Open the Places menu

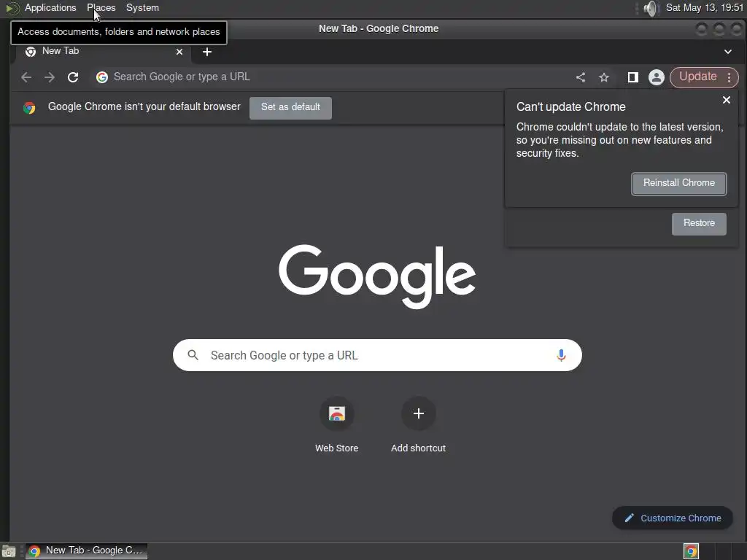coord(101,7)
